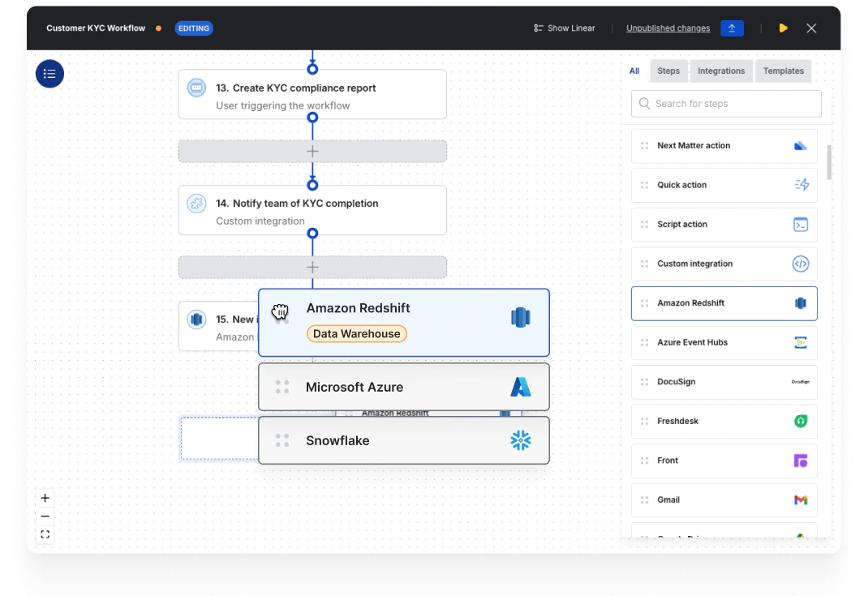Close the workflow editor
The image size is (868, 596).
[811, 28]
